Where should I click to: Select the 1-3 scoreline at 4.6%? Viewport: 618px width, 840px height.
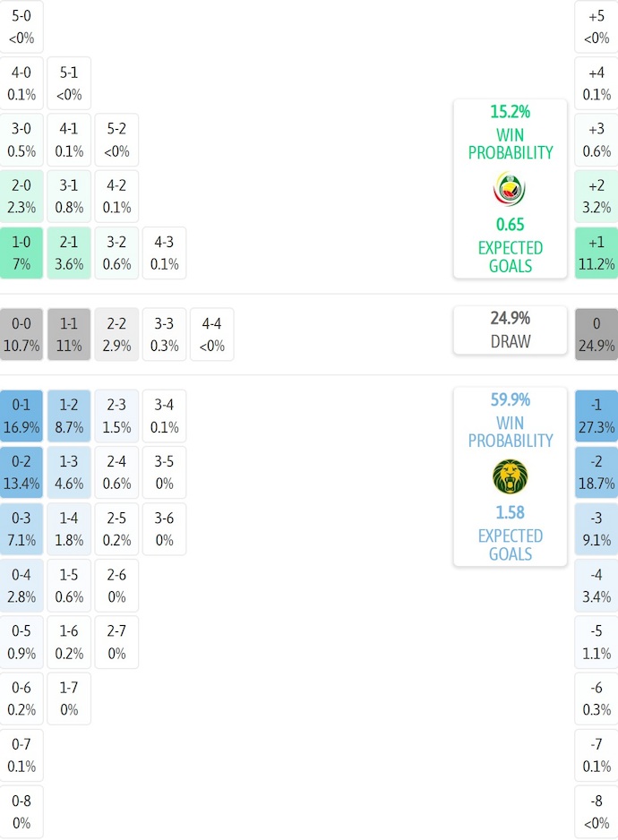coord(69,473)
